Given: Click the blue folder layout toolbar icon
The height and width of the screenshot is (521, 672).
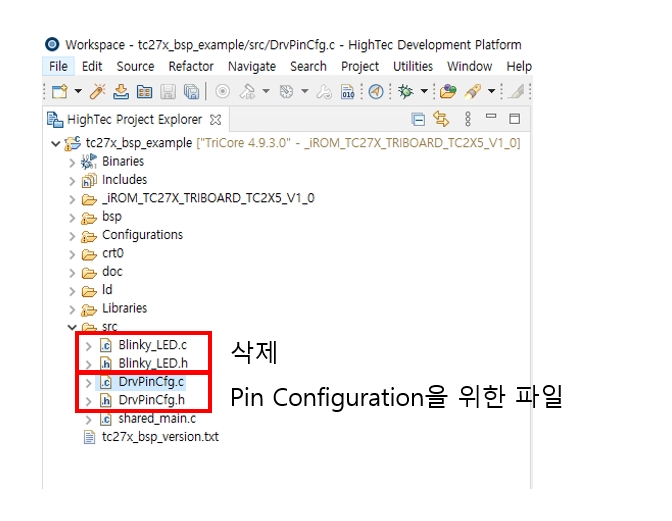Looking at the screenshot, I should (x=144, y=91).
